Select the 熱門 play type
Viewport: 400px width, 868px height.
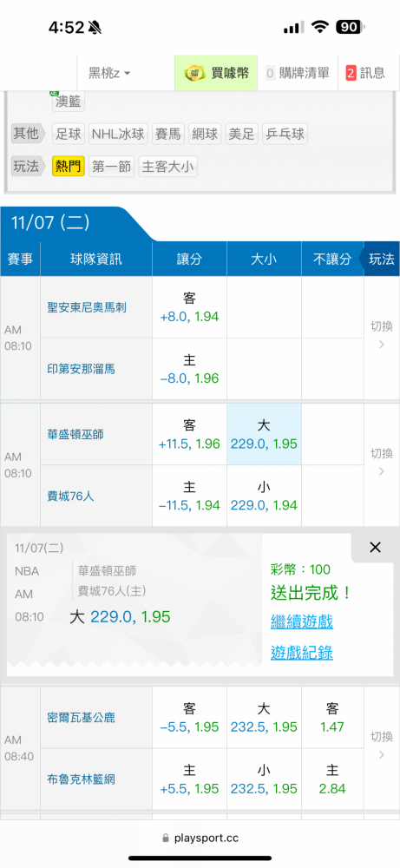click(x=69, y=166)
